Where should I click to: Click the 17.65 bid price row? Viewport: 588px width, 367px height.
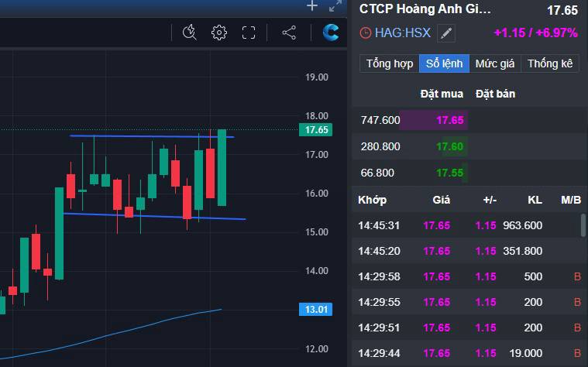(x=449, y=120)
